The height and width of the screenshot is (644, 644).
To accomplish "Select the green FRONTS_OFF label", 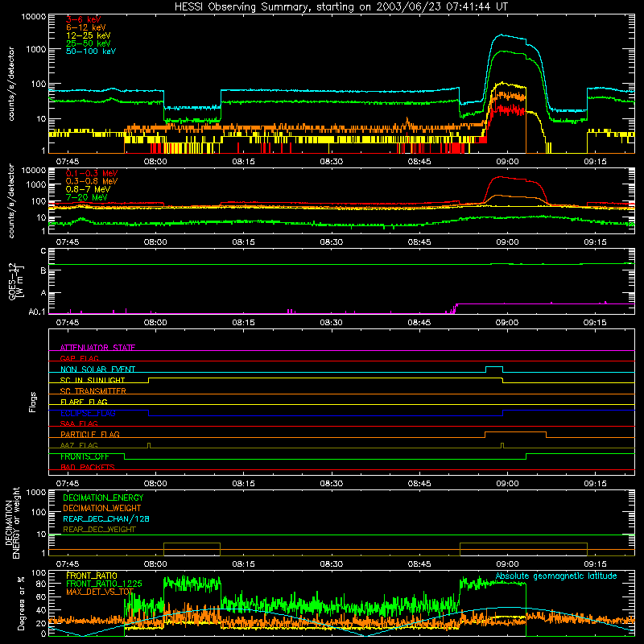I will click(85, 456).
